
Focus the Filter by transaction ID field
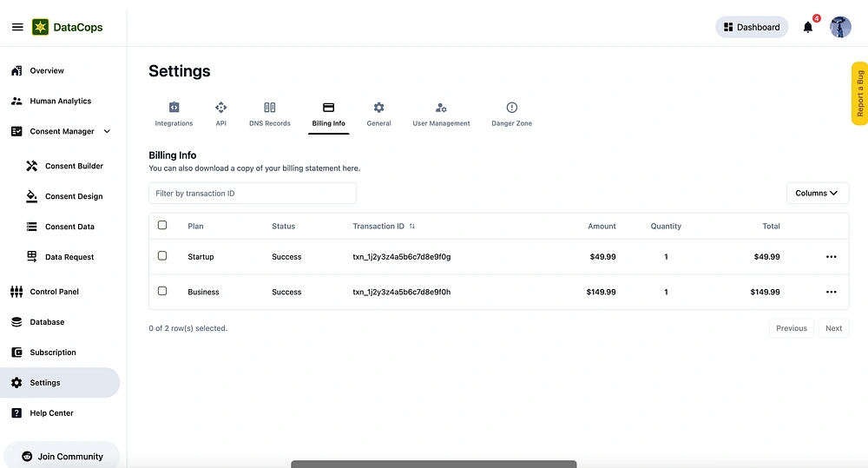pyautogui.click(x=253, y=194)
